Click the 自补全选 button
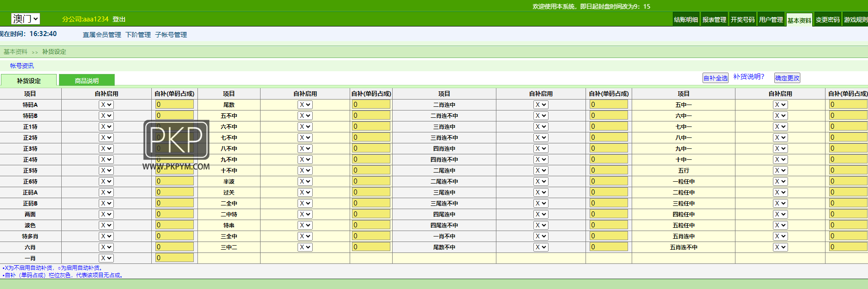The height and width of the screenshot is (289, 868). tap(715, 78)
